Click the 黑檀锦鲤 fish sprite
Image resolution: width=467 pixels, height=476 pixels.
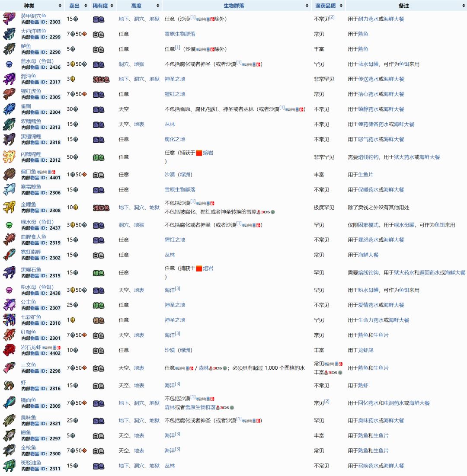(x=9, y=139)
